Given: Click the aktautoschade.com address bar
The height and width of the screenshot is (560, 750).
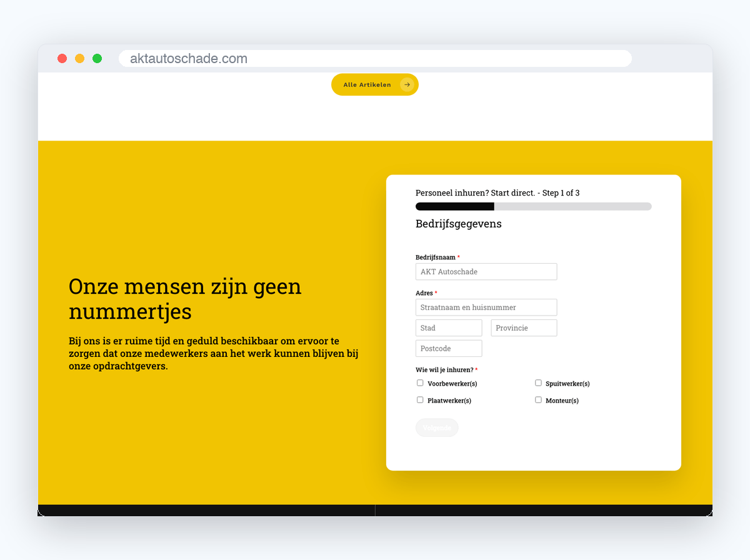Looking at the screenshot, I should [375, 58].
